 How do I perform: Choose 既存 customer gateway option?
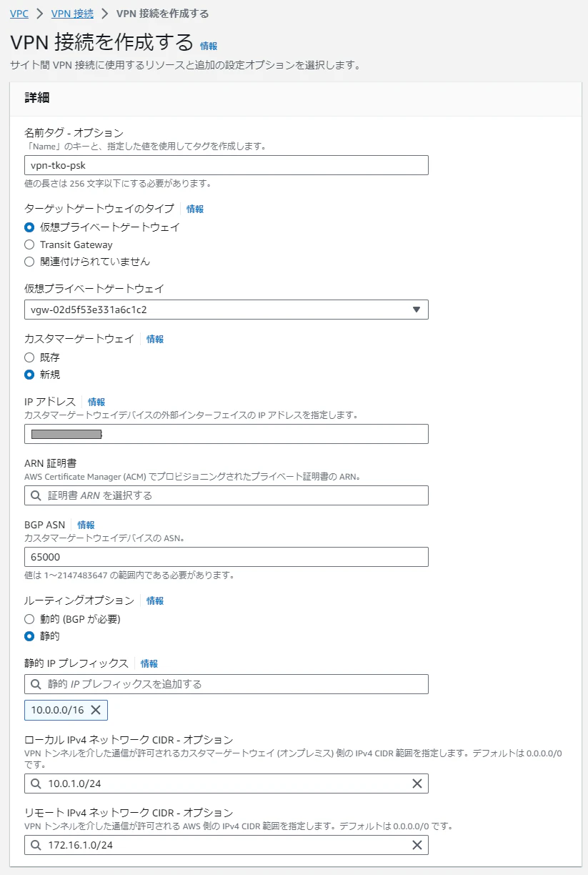tap(29, 357)
